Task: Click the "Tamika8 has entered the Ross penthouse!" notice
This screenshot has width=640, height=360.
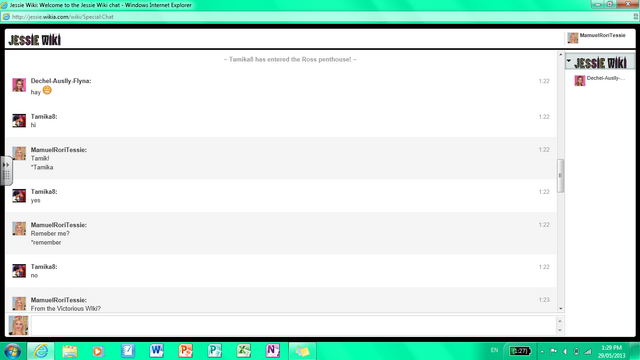Action: point(290,59)
